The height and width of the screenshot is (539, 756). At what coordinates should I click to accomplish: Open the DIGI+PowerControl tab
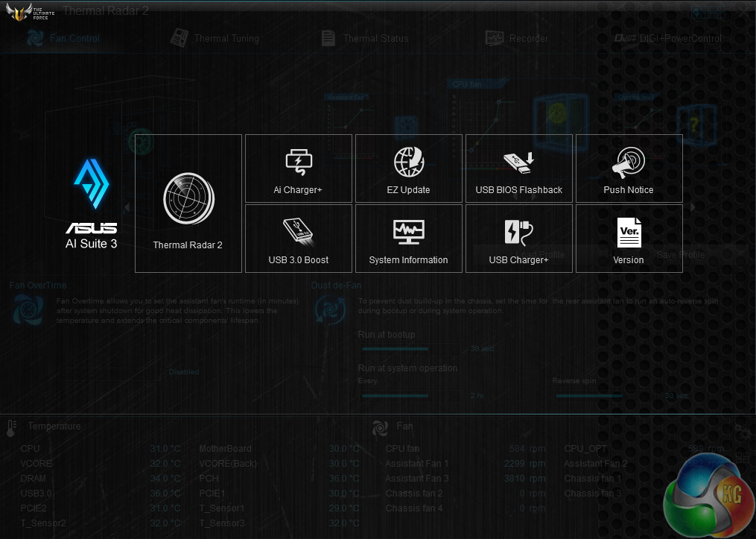tap(668, 38)
